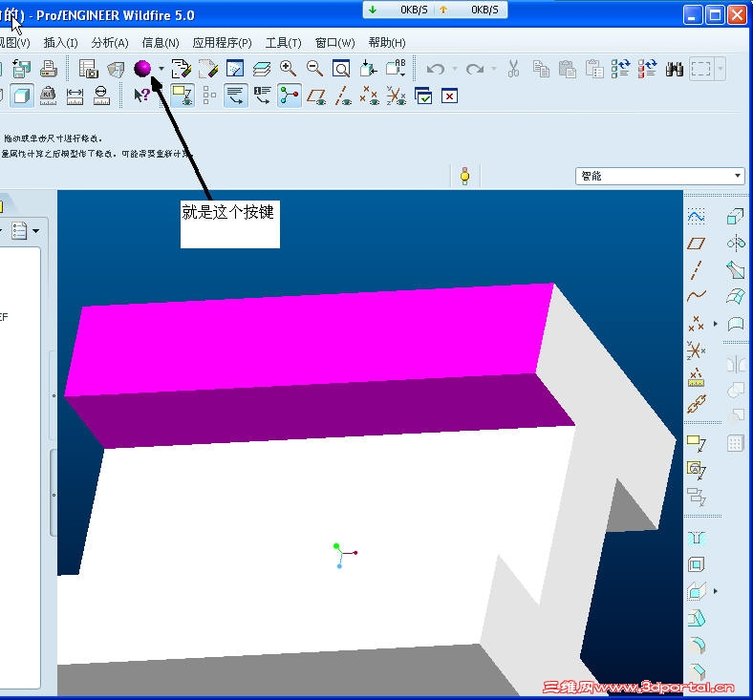This screenshot has height=700, width=753.
Task: Click the Zoom Out magnifier icon
Action: point(314,69)
